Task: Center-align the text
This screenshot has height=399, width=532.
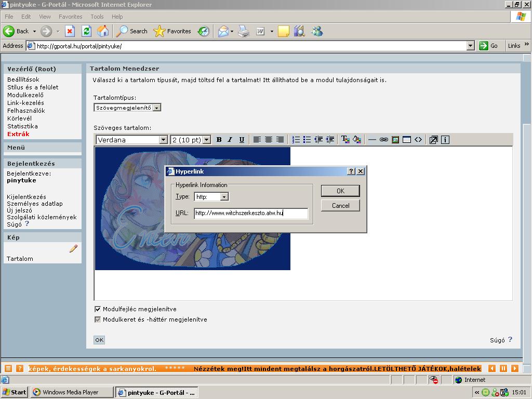Action: pos(269,140)
